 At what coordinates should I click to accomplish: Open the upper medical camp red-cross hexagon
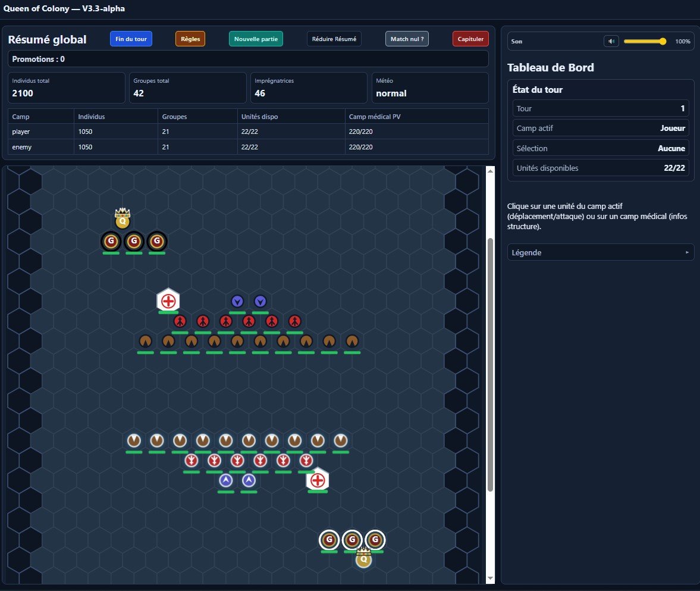tap(168, 301)
